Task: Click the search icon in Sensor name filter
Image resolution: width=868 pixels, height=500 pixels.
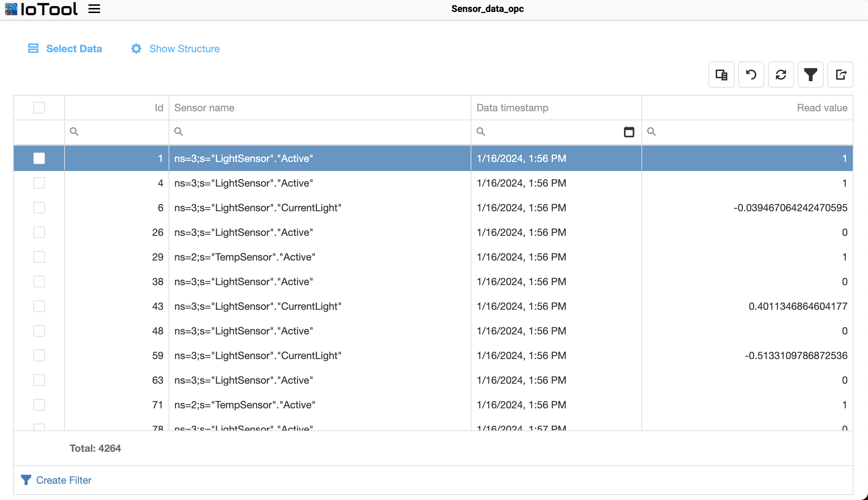Action: [178, 132]
